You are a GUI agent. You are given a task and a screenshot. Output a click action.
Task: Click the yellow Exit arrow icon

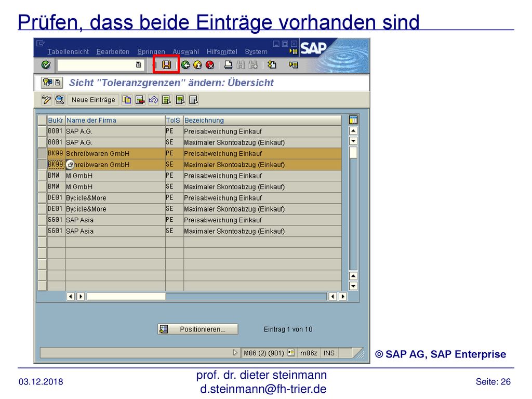(197, 64)
